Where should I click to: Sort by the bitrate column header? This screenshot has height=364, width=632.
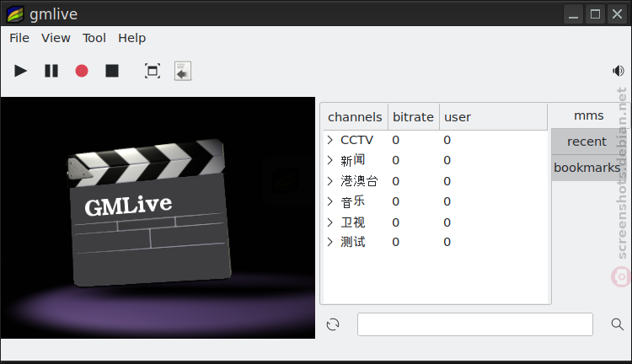point(414,117)
